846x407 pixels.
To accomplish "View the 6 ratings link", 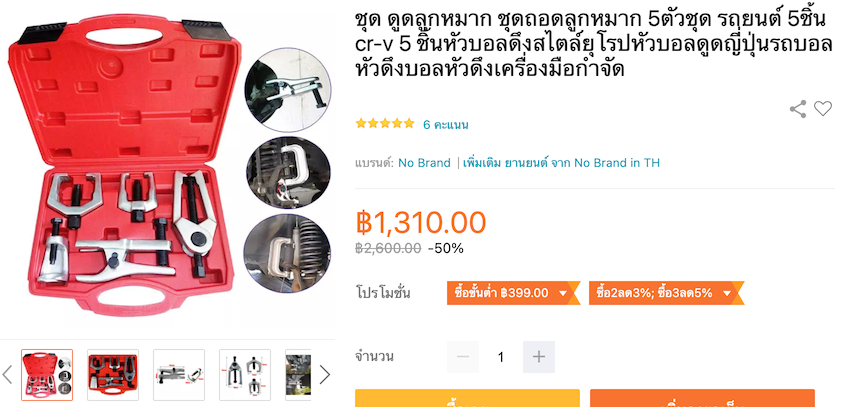I will point(445,125).
